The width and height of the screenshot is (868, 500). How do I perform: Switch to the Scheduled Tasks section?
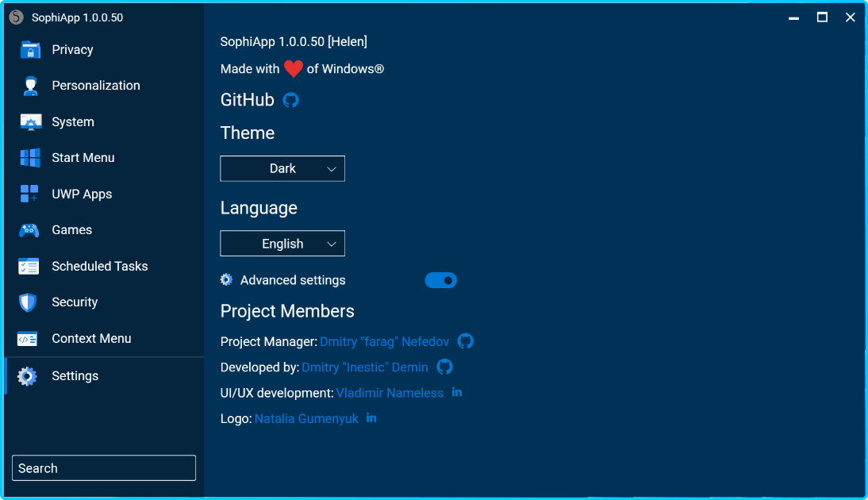point(99,267)
